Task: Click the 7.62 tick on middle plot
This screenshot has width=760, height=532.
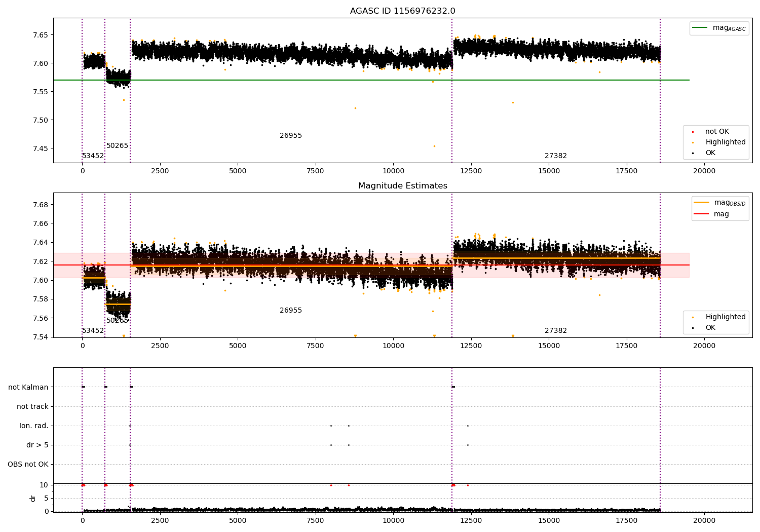Action: click(41, 261)
